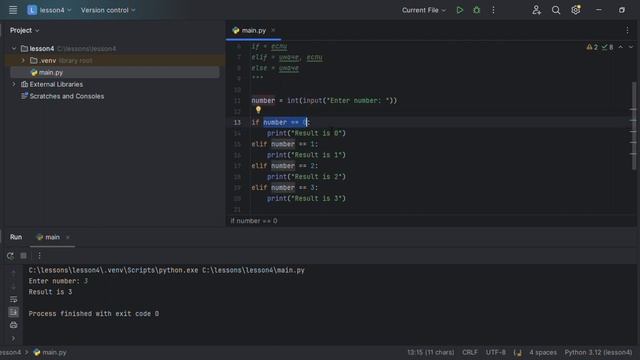Image resolution: width=640 pixels, height=360 pixels.
Task: Click the Run tool window label
Action: (x=16, y=237)
